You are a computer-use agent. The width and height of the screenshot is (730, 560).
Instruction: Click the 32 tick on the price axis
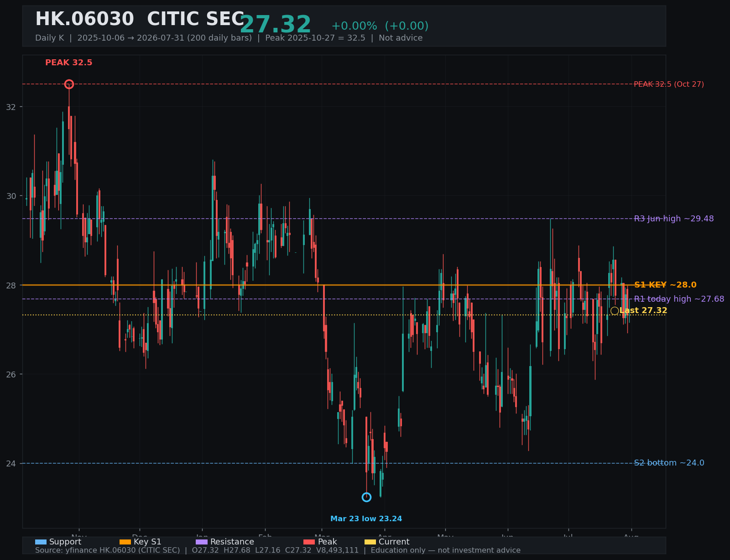pos(10,107)
